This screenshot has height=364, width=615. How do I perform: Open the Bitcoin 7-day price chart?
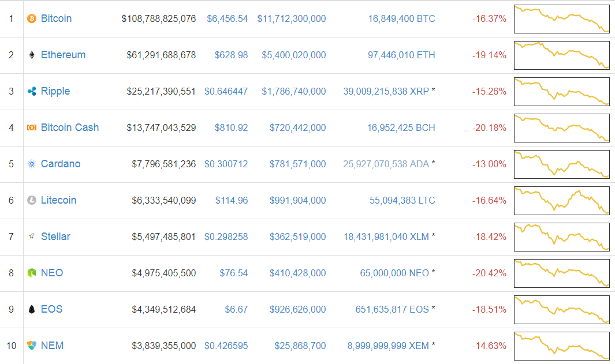tap(561, 18)
